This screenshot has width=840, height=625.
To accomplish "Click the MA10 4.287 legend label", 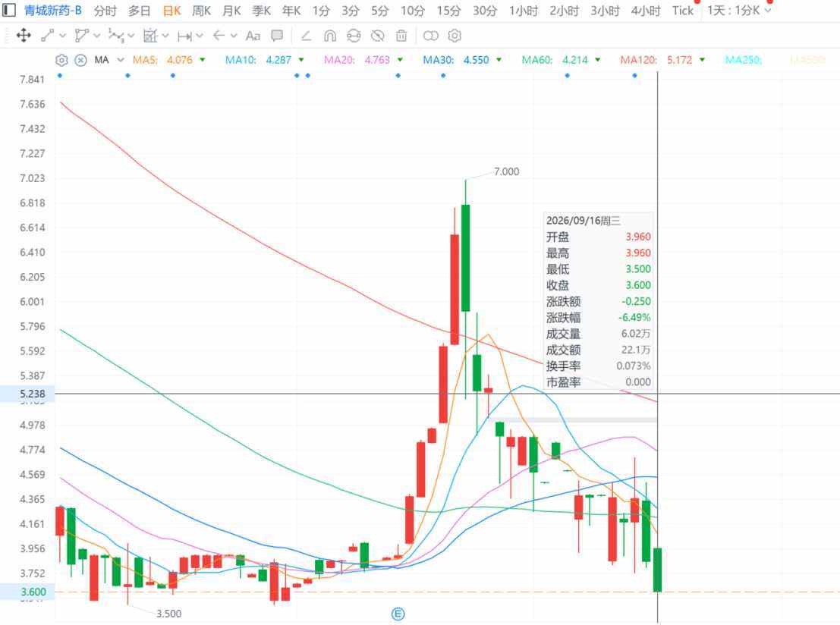I will coord(258,60).
